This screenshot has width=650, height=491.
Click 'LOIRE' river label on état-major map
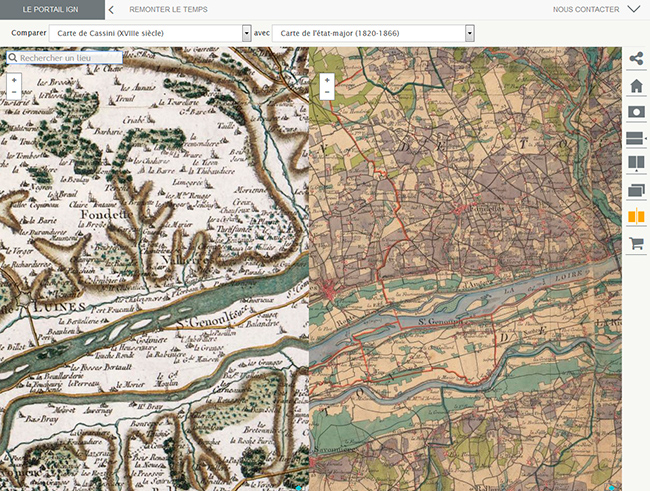(569, 277)
